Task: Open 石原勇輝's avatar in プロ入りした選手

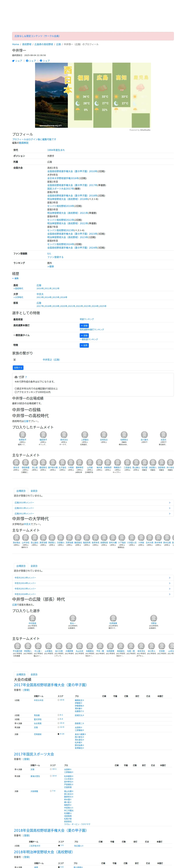Action: click(x=113, y=618)
